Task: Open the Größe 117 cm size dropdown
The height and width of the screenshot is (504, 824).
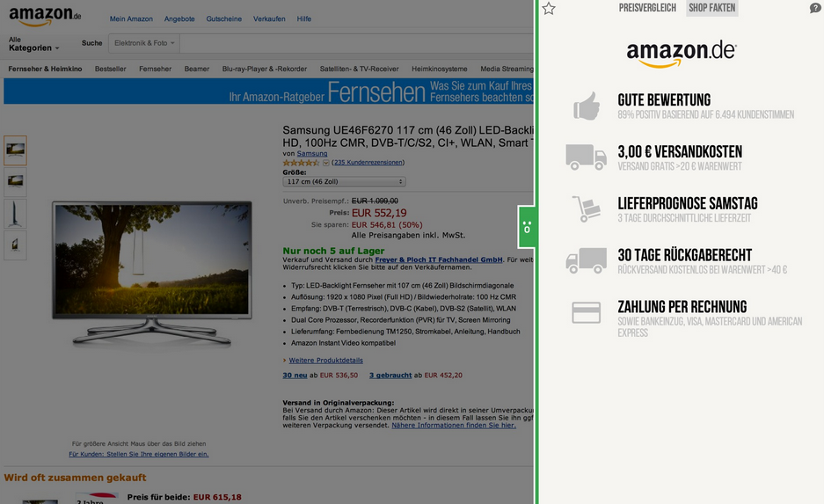Action: coord(344,182)
